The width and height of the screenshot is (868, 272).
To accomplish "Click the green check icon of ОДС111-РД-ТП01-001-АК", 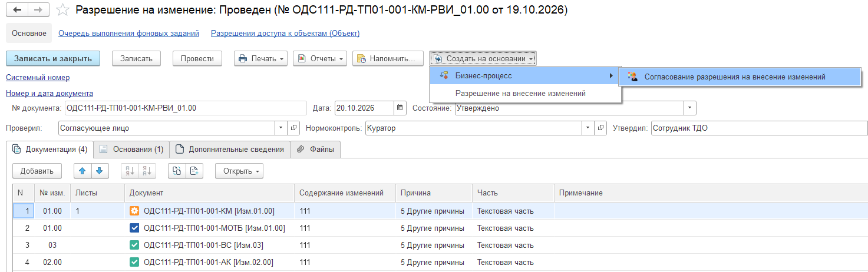I will 134,262.
